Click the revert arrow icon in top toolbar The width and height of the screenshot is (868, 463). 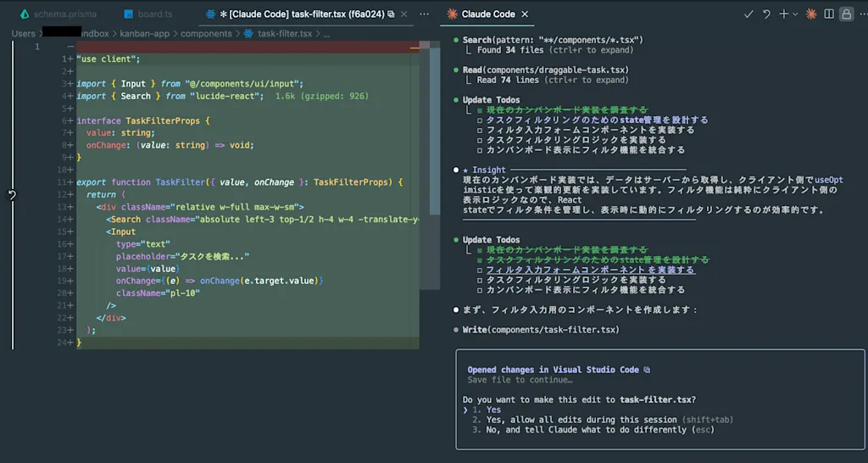766,14
